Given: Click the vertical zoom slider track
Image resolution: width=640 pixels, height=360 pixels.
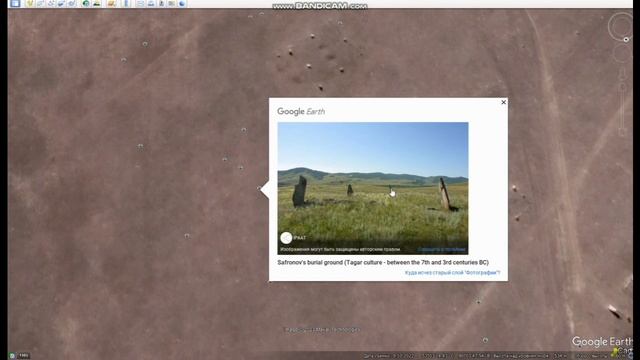Looking at the screenshot, I should coord(622,110).
